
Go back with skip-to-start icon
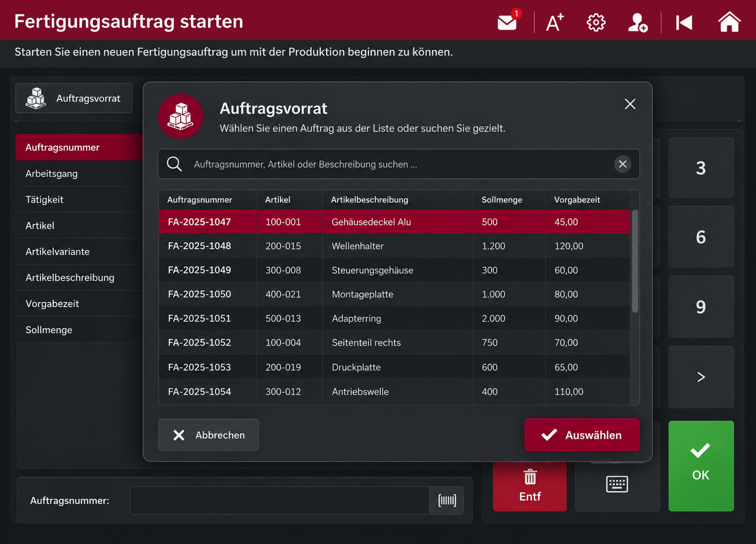(x=684, y=22)
